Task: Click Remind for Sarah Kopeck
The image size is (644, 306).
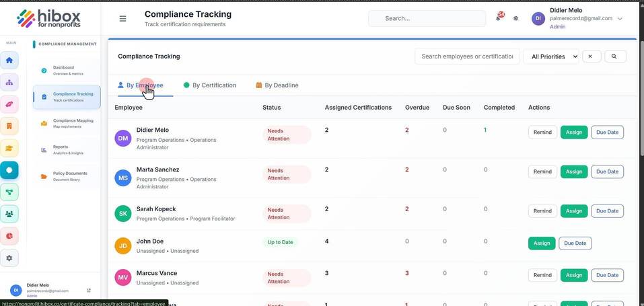Action: [542, 211]
